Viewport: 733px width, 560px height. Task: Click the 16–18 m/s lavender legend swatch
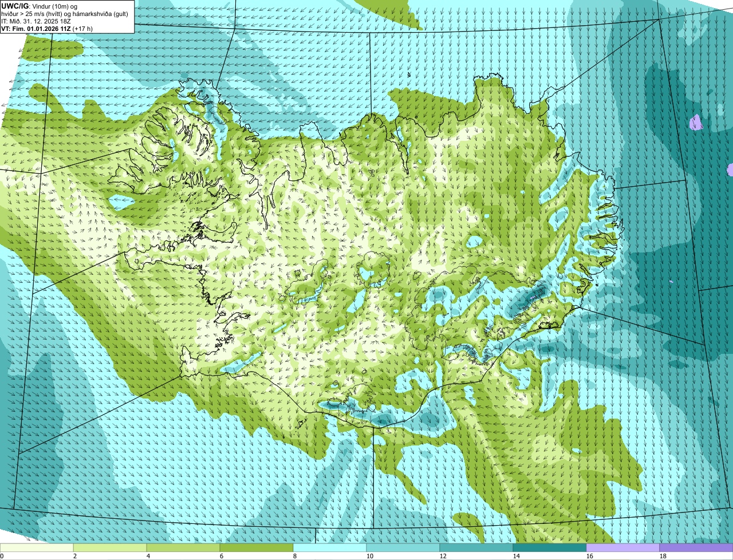coord(623,547)
